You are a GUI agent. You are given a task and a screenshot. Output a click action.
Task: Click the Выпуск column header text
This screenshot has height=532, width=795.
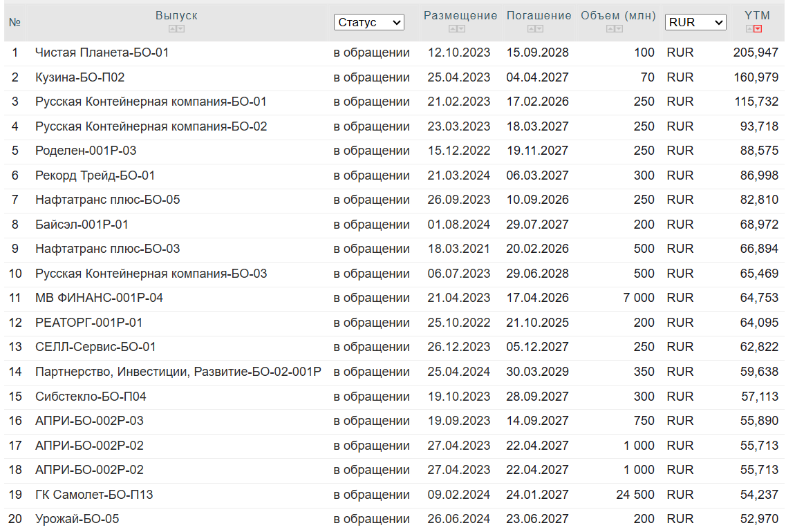point(176,16)
